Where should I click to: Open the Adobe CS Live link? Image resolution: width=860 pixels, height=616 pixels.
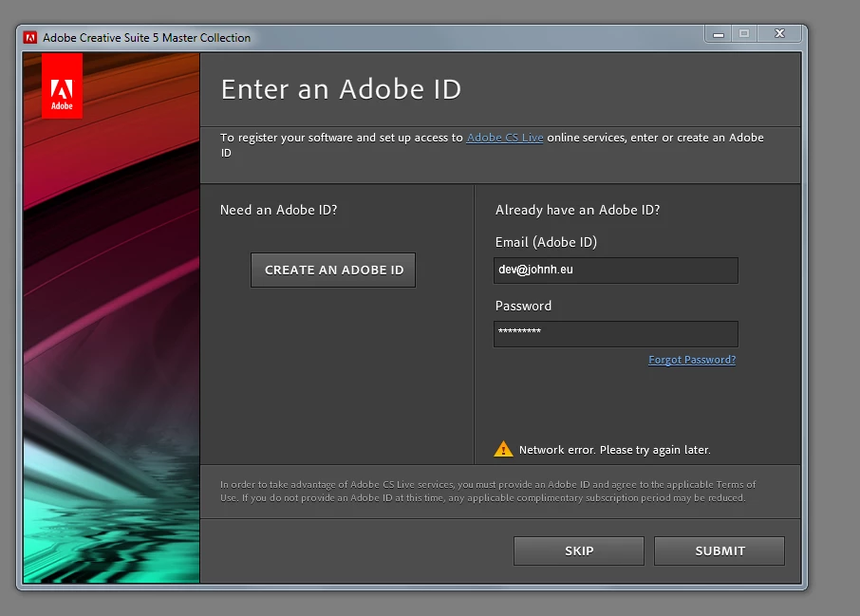click(x=505, y=138)
